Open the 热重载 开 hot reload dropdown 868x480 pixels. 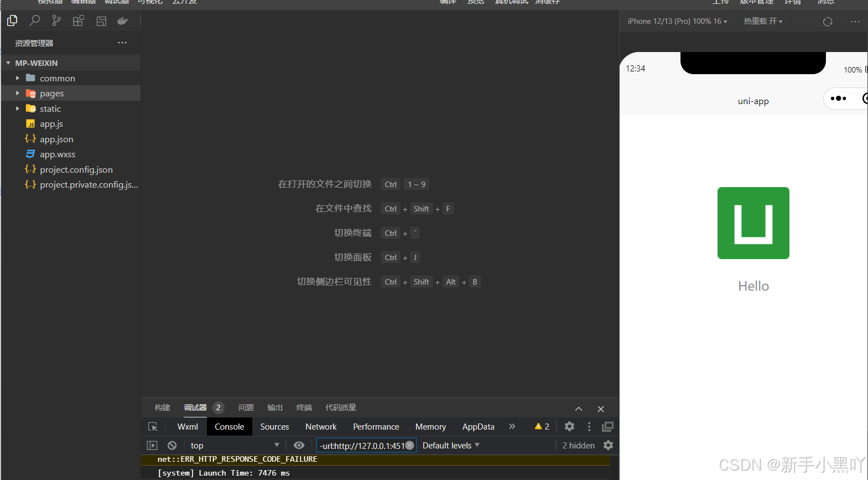pyautogui.click(x=763, y=21)
